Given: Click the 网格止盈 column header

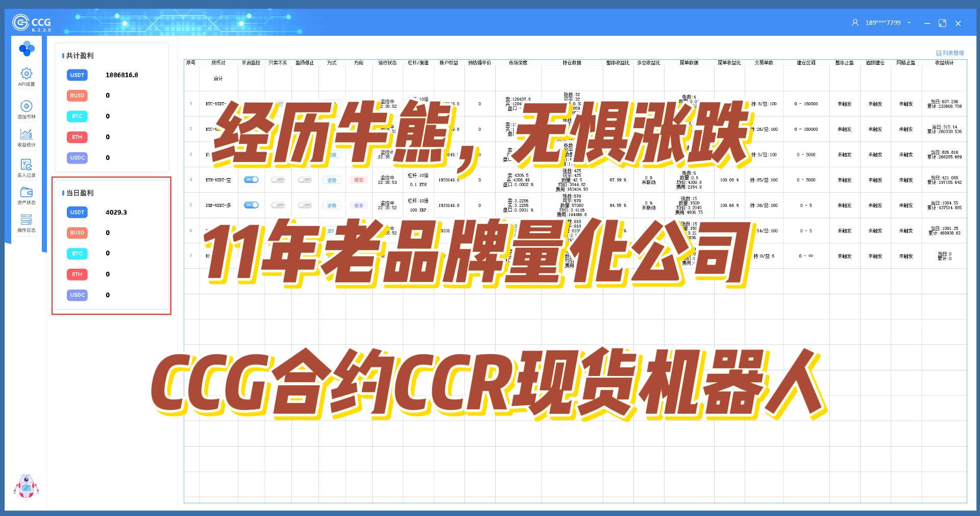Looking at the screenshot, I should pyautogui.click(x=906, y=63).
